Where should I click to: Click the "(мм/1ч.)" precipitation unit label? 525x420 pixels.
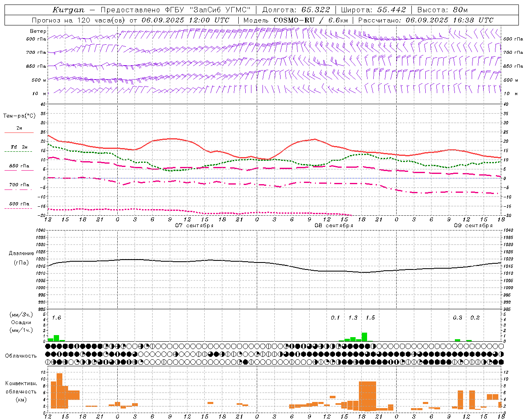[21, 330]
